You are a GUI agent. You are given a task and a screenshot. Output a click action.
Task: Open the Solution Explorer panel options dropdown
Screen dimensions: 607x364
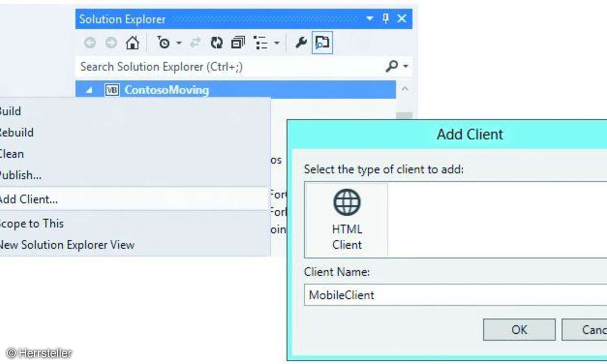(x=369, y=19)
